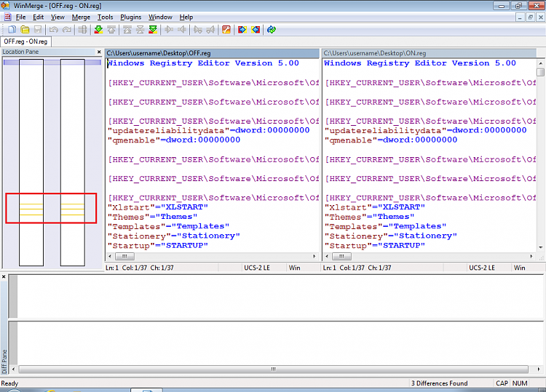Click the "Stationery" line in right pane
This screenshot has width=546, height=392.
coord(391,236)
